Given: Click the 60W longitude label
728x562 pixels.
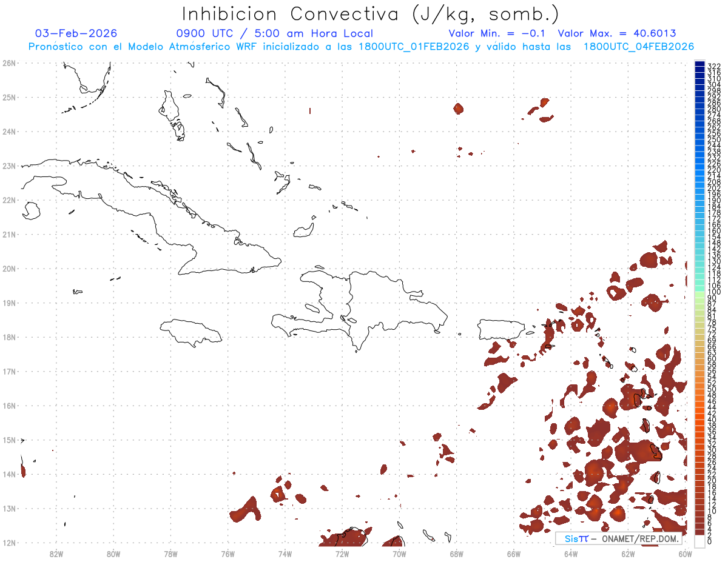Looking at the screenshot, I should coord(686,554).
